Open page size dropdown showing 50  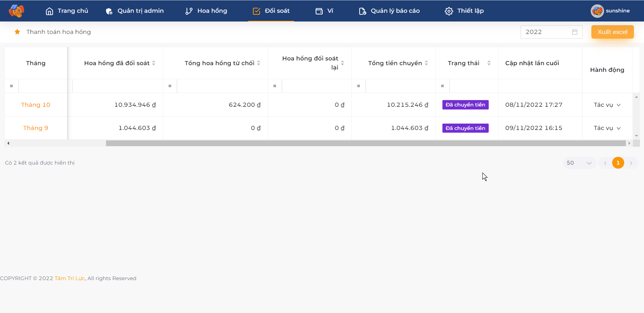579,163
